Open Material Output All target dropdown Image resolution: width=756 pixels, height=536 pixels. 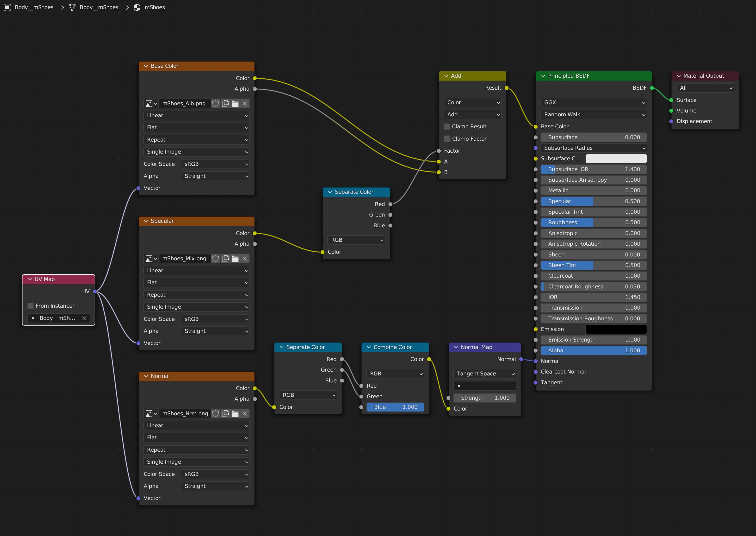[705, 88]
